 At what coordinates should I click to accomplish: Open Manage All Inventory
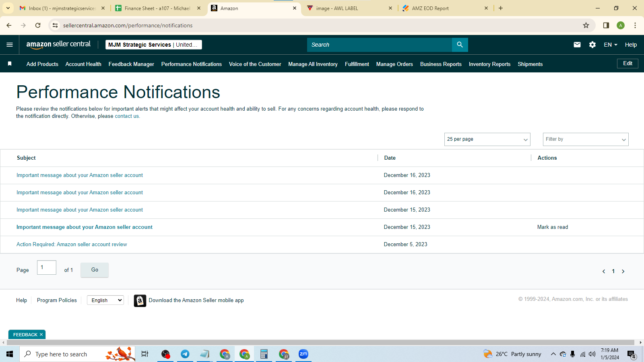click(313, 64)
